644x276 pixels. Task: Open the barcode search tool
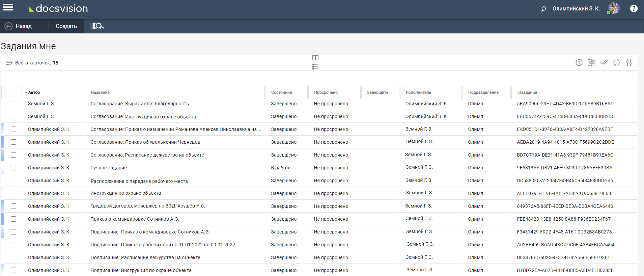tap(97, 26)
